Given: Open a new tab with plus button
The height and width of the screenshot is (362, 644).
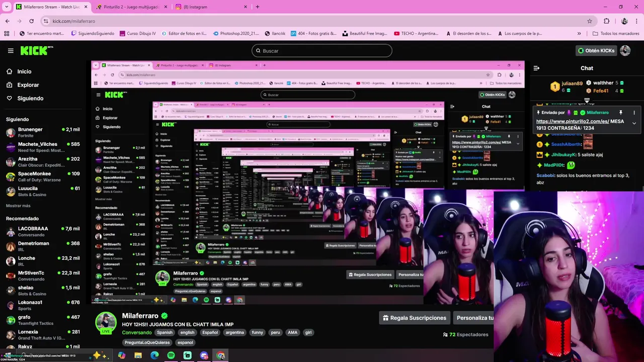Looking at the screenshot, I should 258,7.
